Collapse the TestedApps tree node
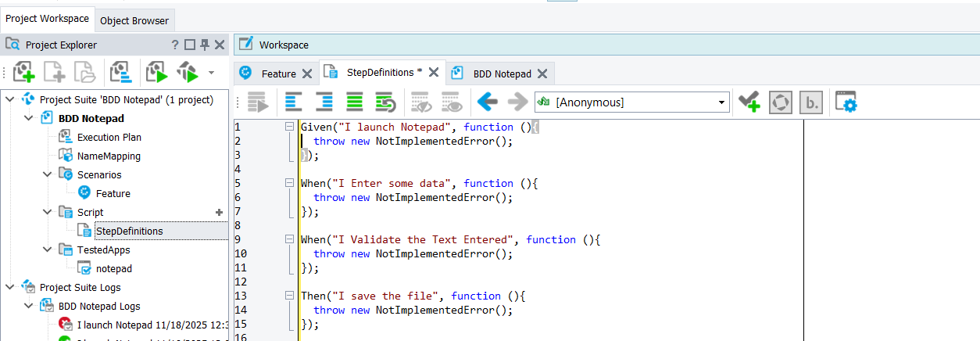 (47, 249)
